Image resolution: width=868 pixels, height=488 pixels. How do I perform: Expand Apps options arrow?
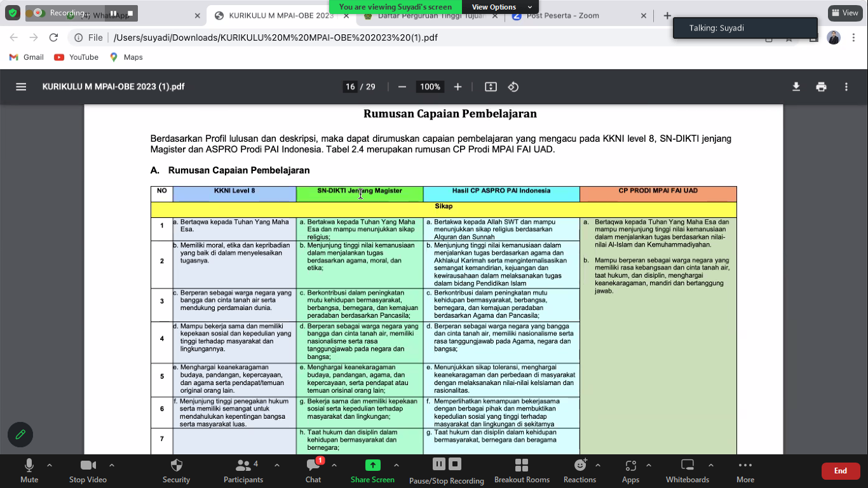pyautogui.click(x=649, y=465)
